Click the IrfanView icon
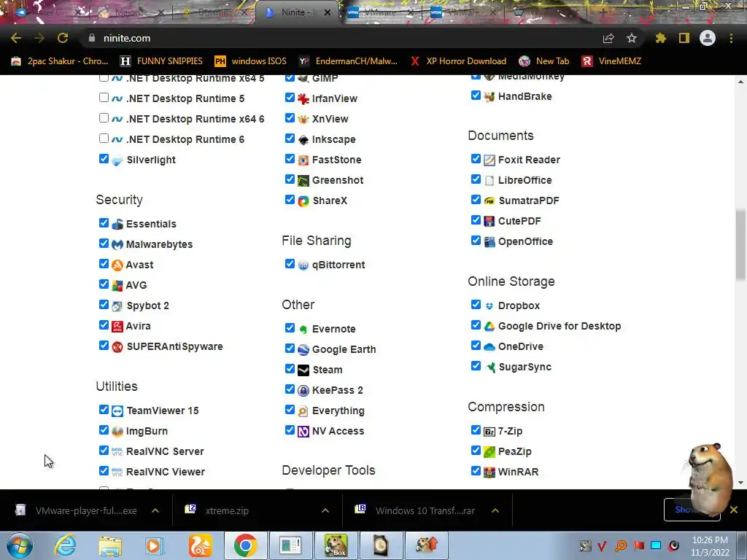The height and width of the screenshot is (560, 747). click(303, 99)
